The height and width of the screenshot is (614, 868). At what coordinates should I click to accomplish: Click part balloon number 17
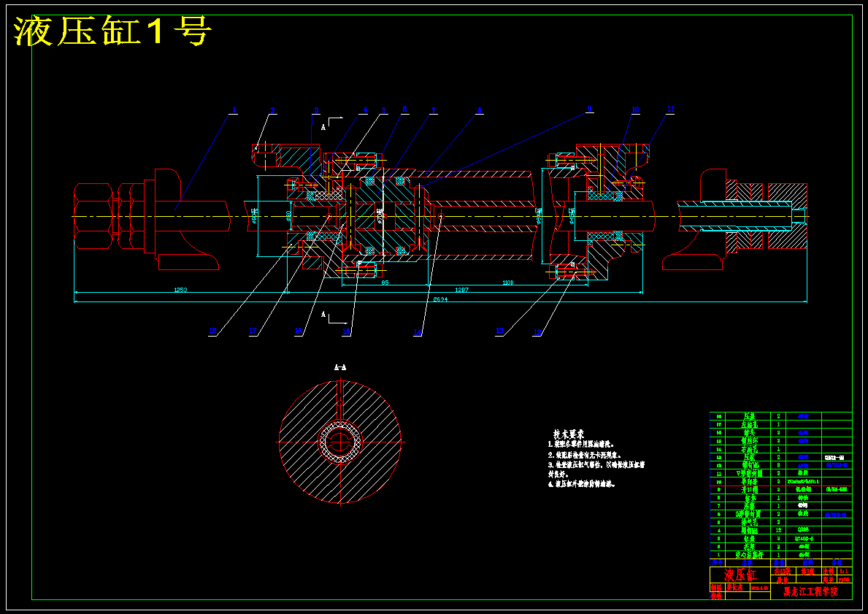coord(253,331)
